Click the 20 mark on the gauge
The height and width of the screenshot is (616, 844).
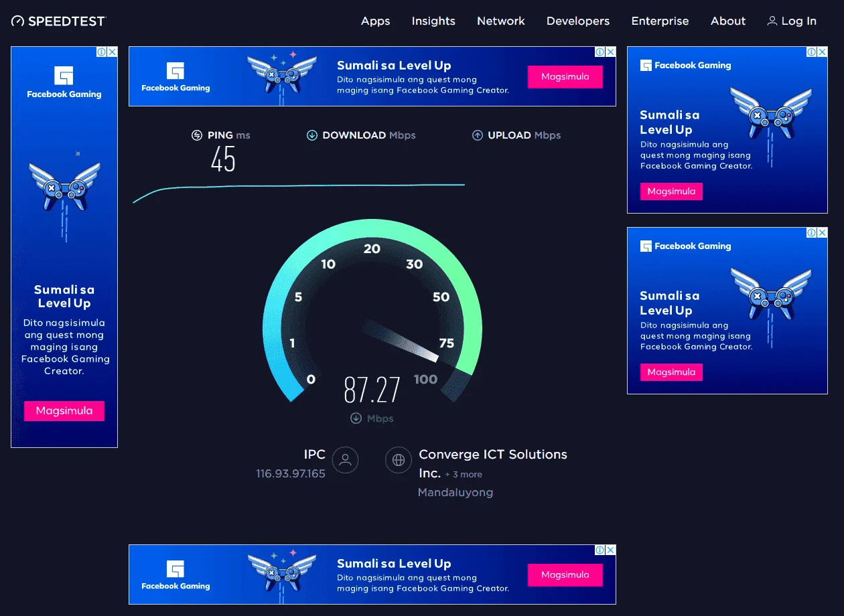(x=372, y=249)
